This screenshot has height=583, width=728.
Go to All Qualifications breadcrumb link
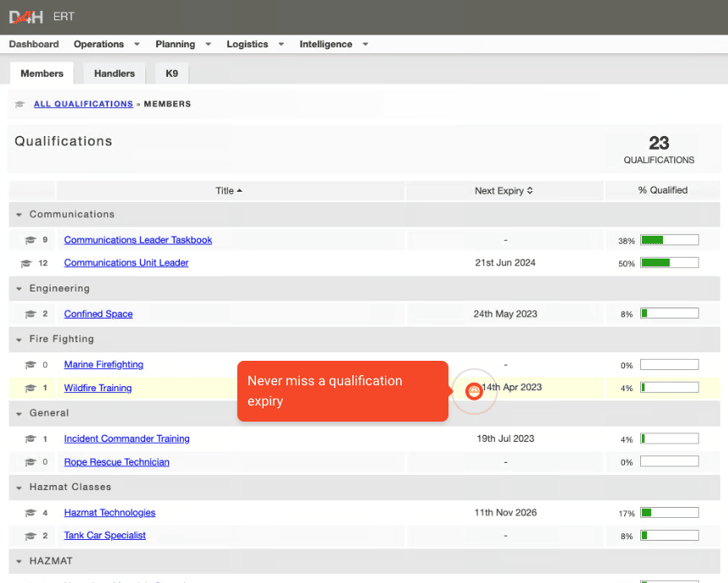pos(83,104)
